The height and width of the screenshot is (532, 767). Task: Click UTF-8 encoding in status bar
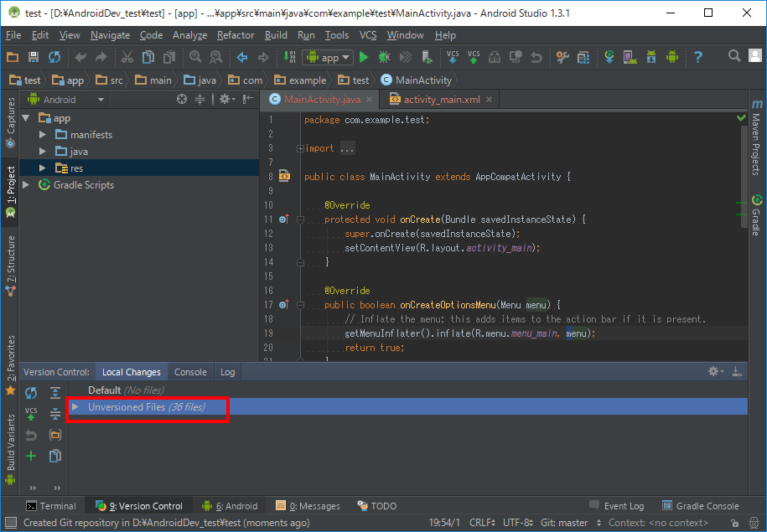(x=518, y=523)
